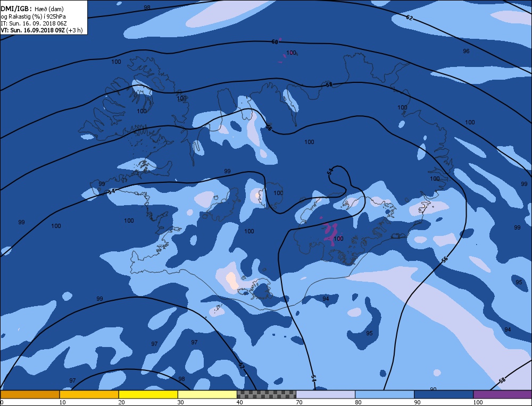Image resolution: width=532 pixels, height=406 pixels.
Task: Click the legend tick label '80'
Action: pyautogui.click(x=358, y=402)
